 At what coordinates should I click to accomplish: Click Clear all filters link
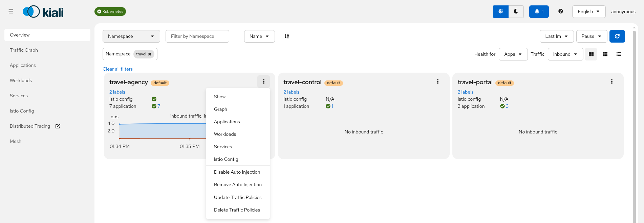(x=117, y=69)
